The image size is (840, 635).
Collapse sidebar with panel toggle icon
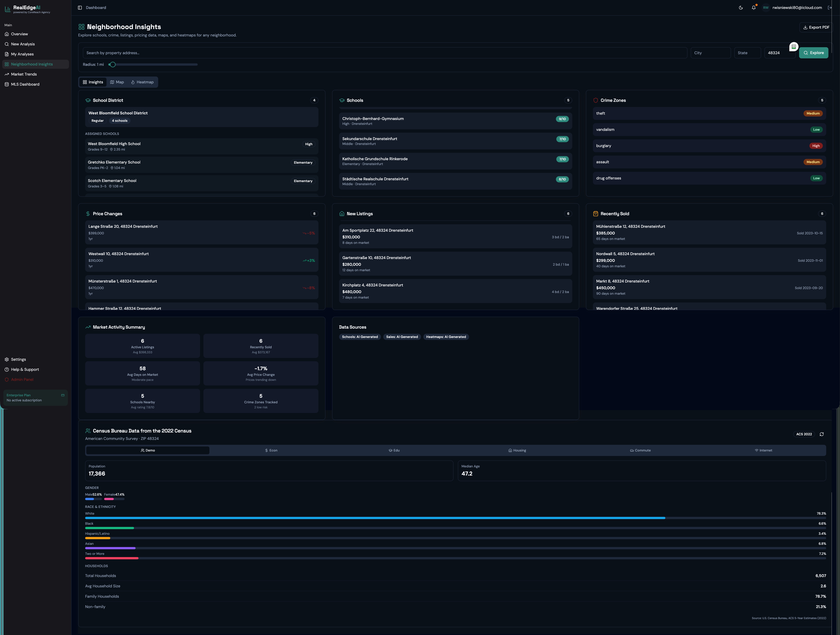click(80, 8)
